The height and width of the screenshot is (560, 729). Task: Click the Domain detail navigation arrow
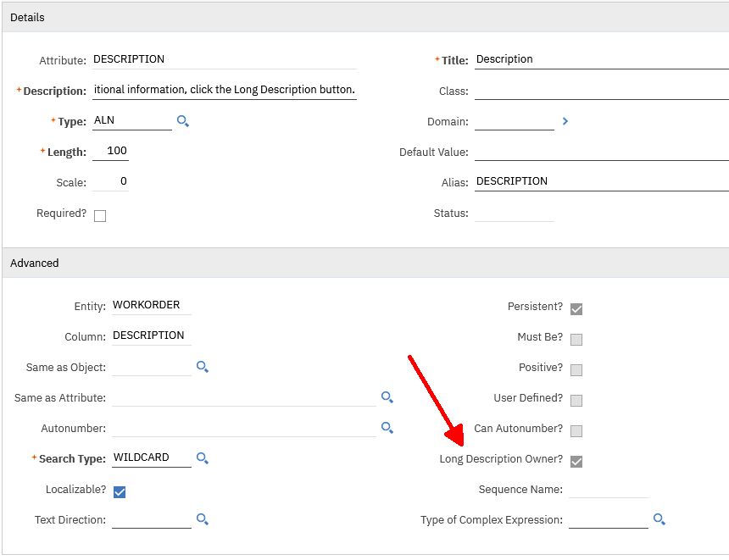565,121
